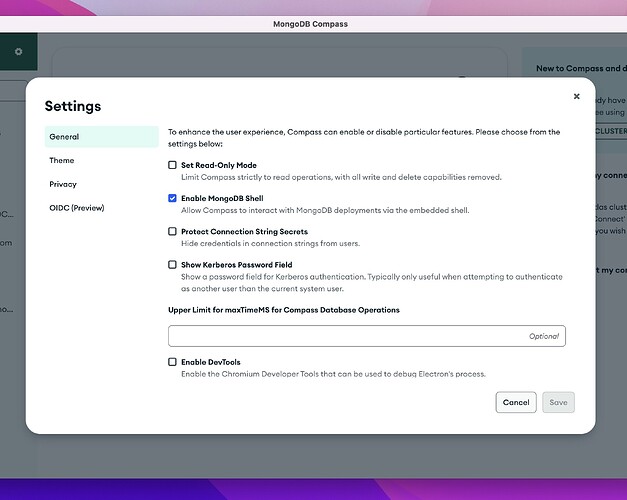This screenshot has height=500, width=627.
Task: Open the Privacy settings tab
Action: (x=63, y=184)
